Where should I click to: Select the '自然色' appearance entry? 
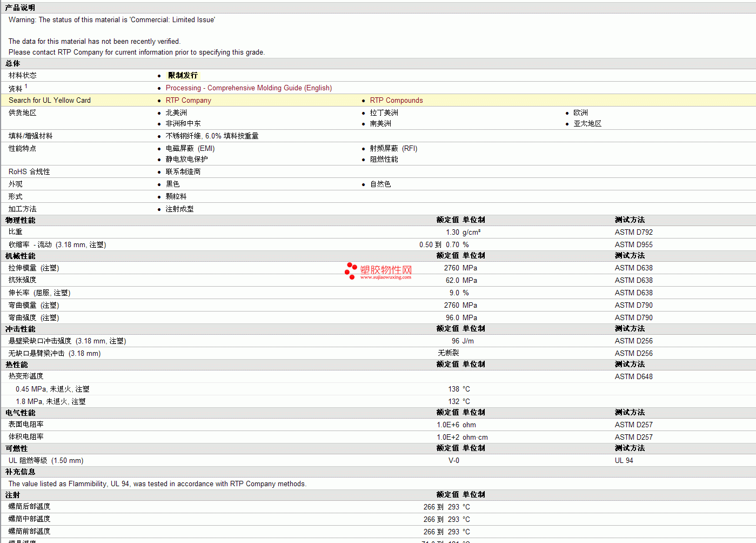(380, 184)
